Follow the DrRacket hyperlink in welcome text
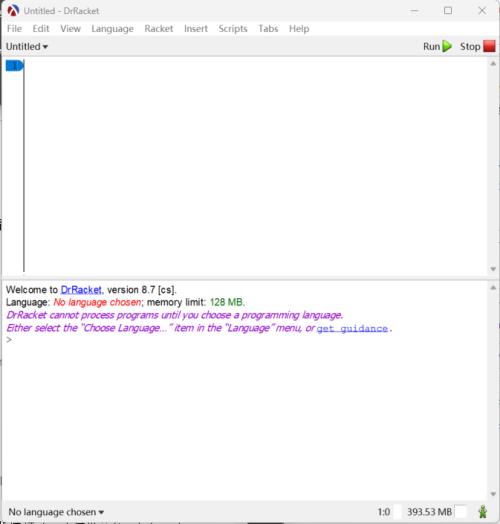 (x=81, y=290)
